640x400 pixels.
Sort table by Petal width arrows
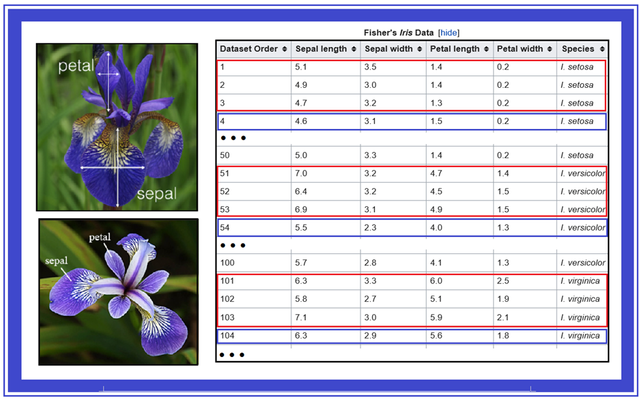(549, 49)
